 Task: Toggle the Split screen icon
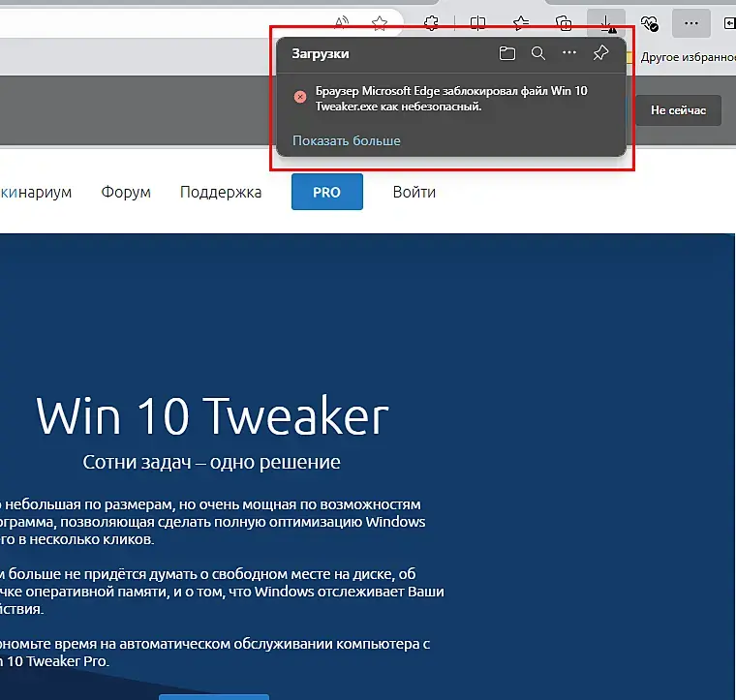[x=477, y=22]
